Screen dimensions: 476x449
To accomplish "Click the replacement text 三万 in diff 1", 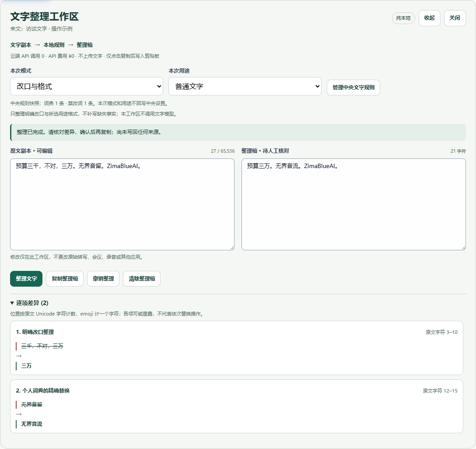I will pos(26,366).
